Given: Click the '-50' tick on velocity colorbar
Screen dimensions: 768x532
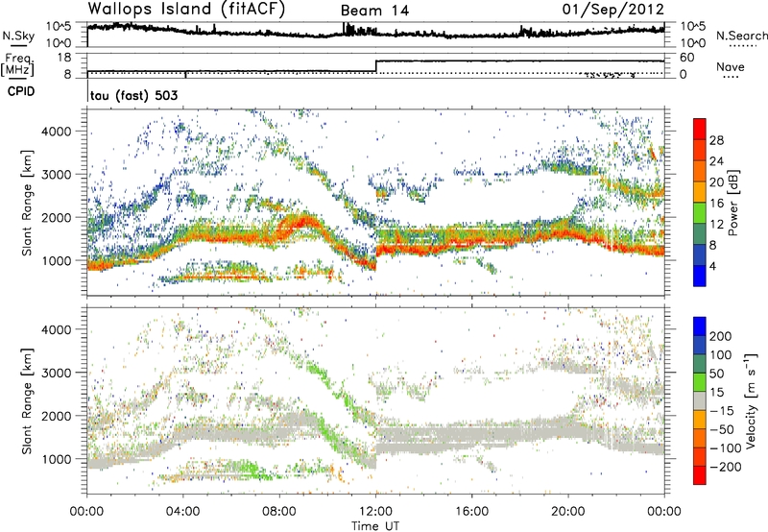Looking at the screenshot, I should (x=722, y=429).
